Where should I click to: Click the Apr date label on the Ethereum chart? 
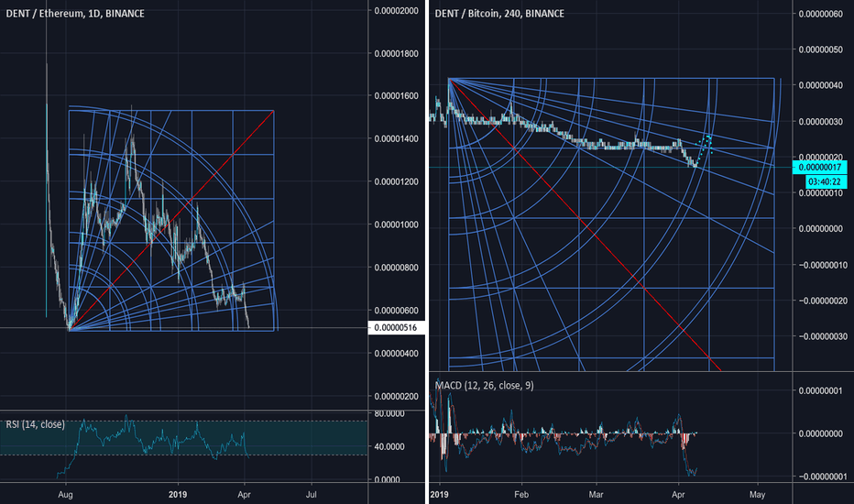(244, 495)
